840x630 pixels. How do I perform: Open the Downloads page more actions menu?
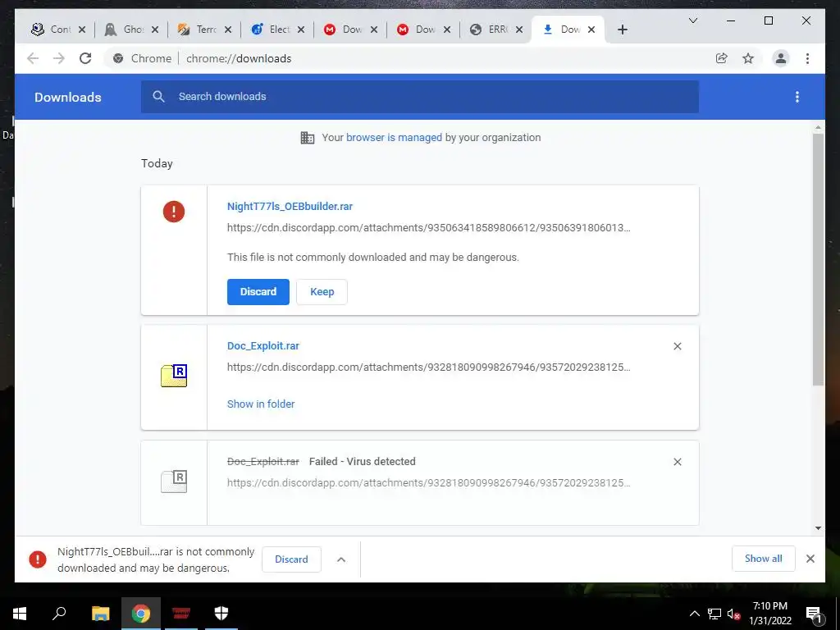pos(797,97)
